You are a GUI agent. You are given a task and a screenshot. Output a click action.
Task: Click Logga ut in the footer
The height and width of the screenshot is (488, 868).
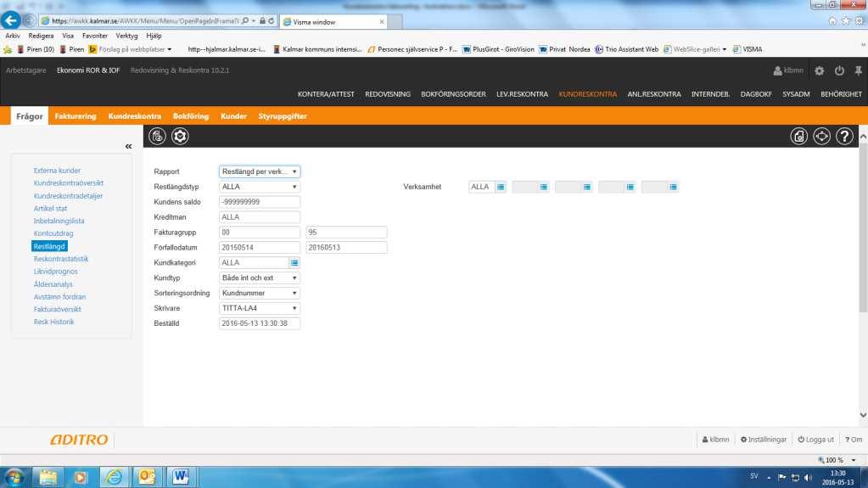(x=815, y=440)
